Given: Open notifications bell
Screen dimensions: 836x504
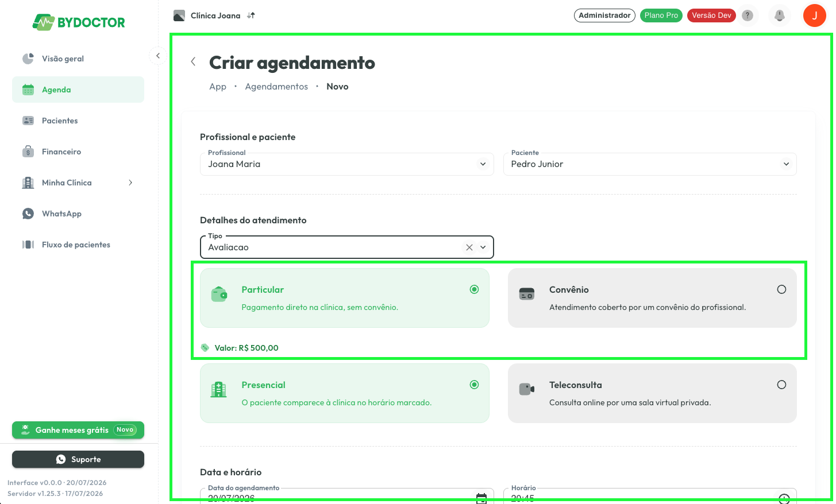Looking at the screenshot, I should click(780, 15).
